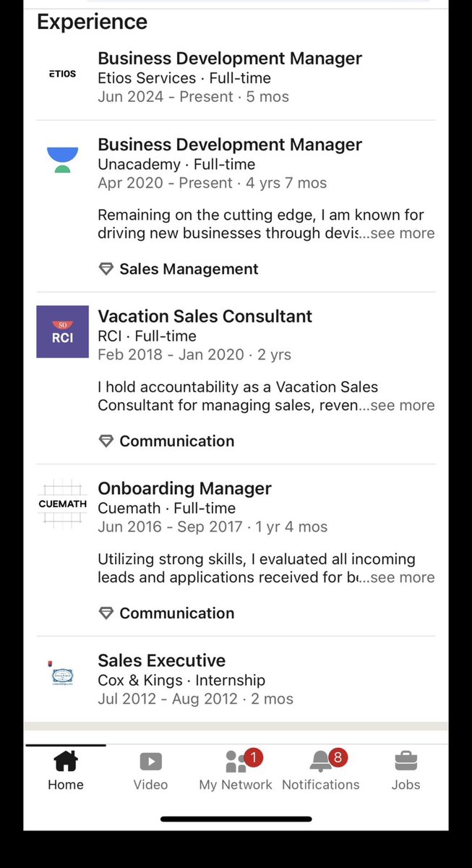Go to the My Network tab
Image resolution: width=472 pixels, height=868 pixels.
click(236, 770)
